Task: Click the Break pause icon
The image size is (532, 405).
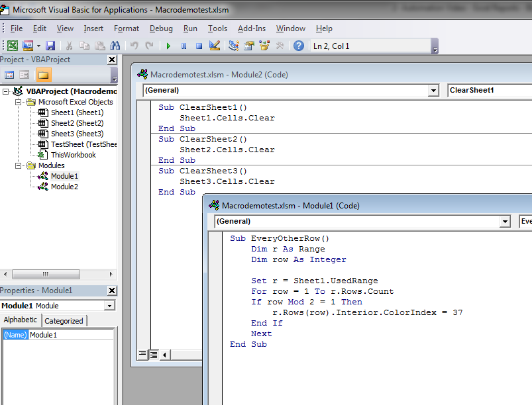Action: click(184, 46)
